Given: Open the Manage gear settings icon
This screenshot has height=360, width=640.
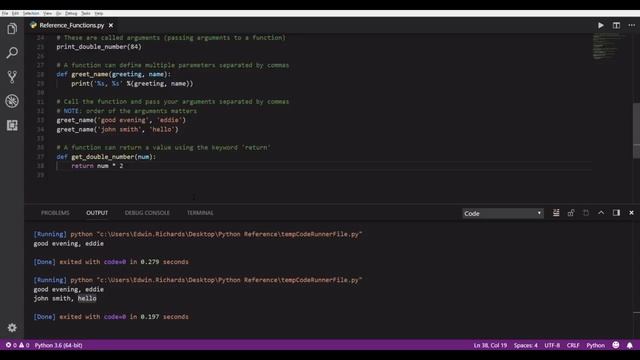Looking at the screenshot, I should pyautogui.click(x=12, y=328).
